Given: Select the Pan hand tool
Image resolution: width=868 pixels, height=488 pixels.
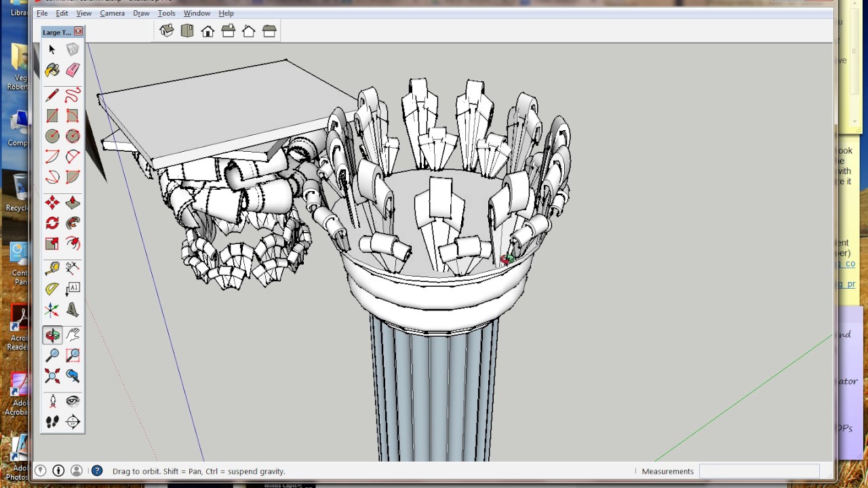Looking at the screenshot, I should [x=73, y=335].
